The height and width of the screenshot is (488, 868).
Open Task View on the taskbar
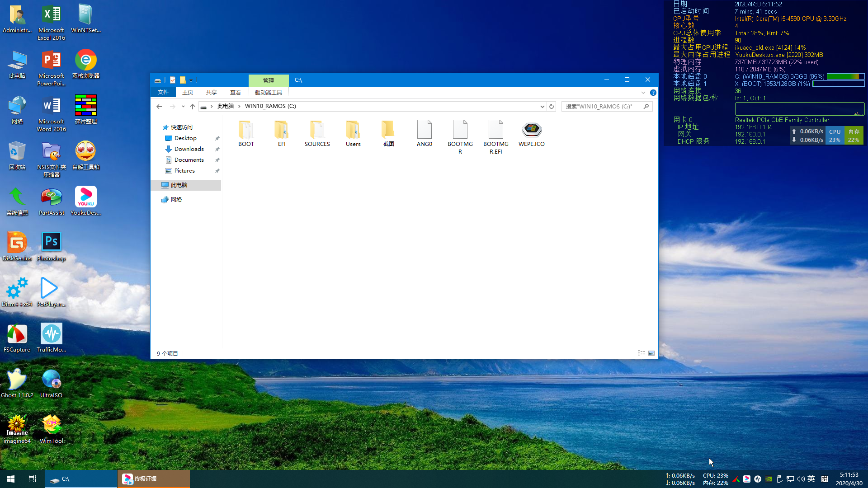coord(33,479)
